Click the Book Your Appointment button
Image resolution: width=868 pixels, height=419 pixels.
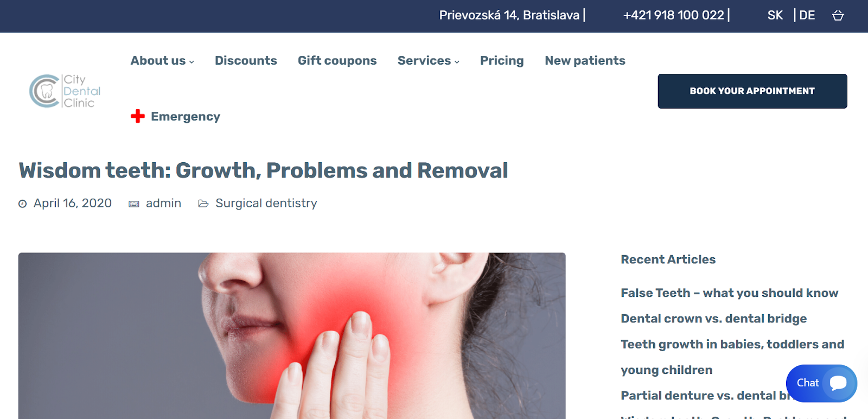click(x=752, y=91)
